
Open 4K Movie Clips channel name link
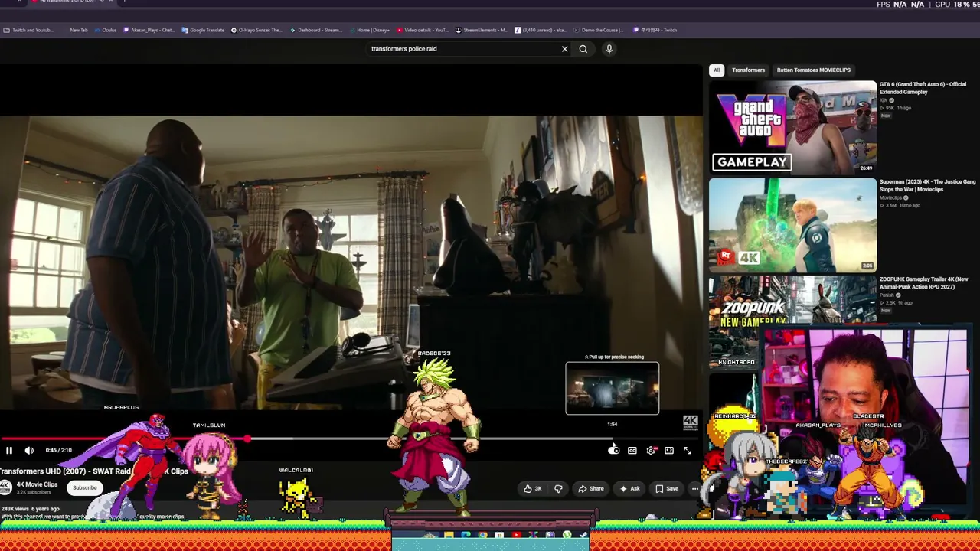[38, 484]
